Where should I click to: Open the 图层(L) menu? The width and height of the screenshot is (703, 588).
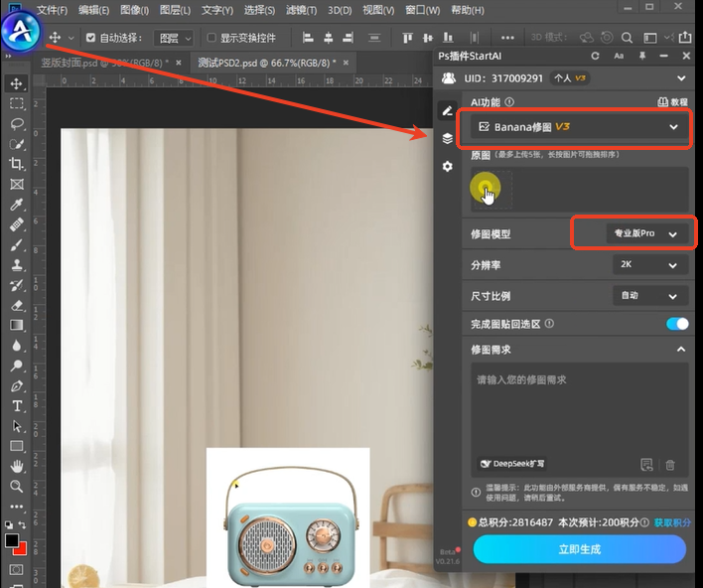[x=176, y=10]
